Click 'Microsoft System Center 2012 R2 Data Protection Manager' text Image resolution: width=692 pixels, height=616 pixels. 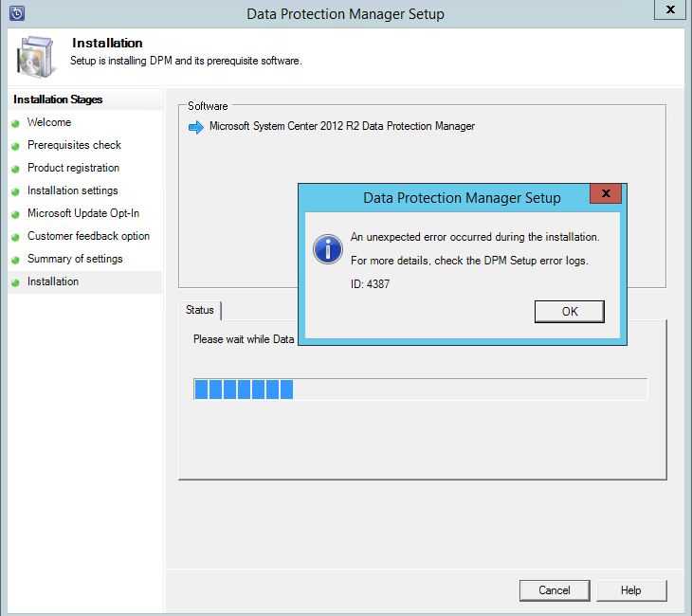pos(342,126)
